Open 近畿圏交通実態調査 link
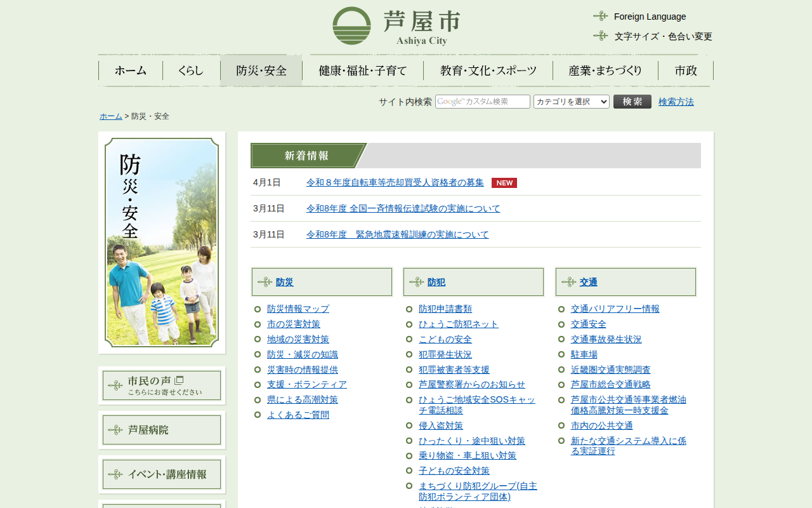 [611, 370]
